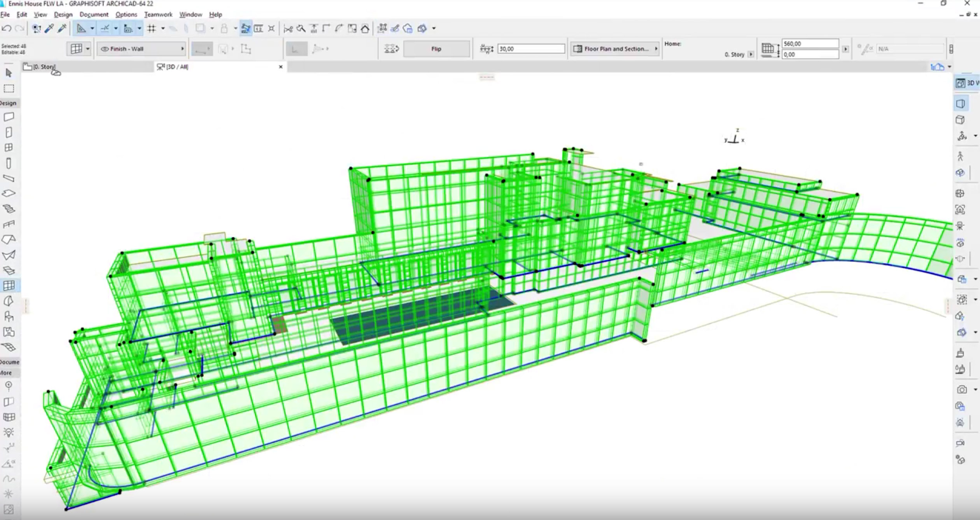Toggle the grid snap button
Image resolution: width=980 pixels, height=520 pixels.
tap(152, 28)
